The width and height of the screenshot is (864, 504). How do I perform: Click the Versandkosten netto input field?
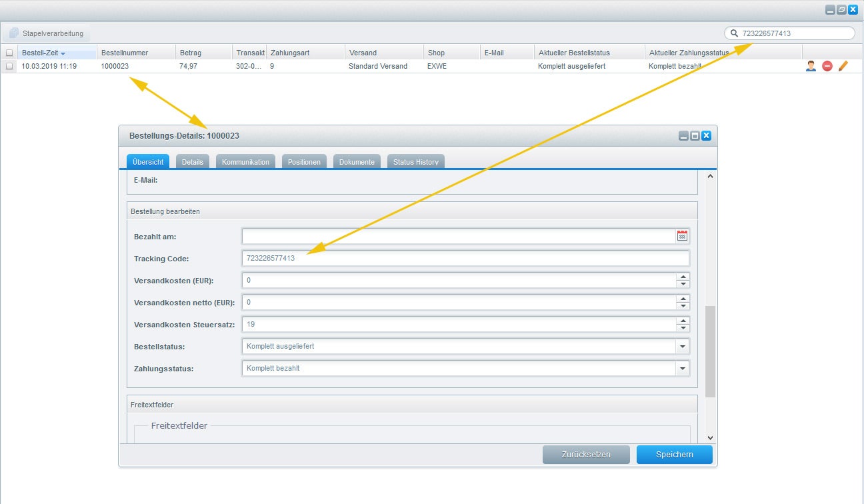[459, 302]
